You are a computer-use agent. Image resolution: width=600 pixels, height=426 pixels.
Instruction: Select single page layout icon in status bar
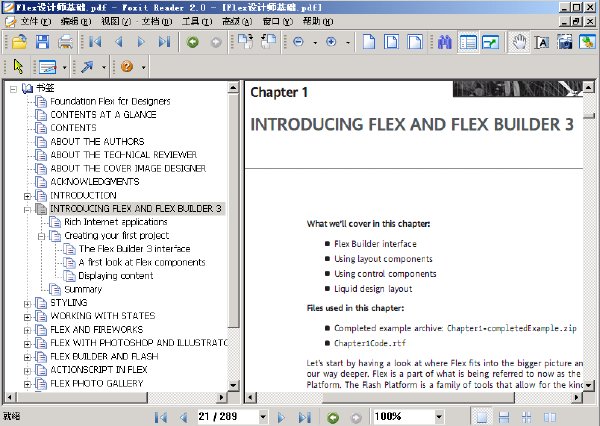point(482,417)
